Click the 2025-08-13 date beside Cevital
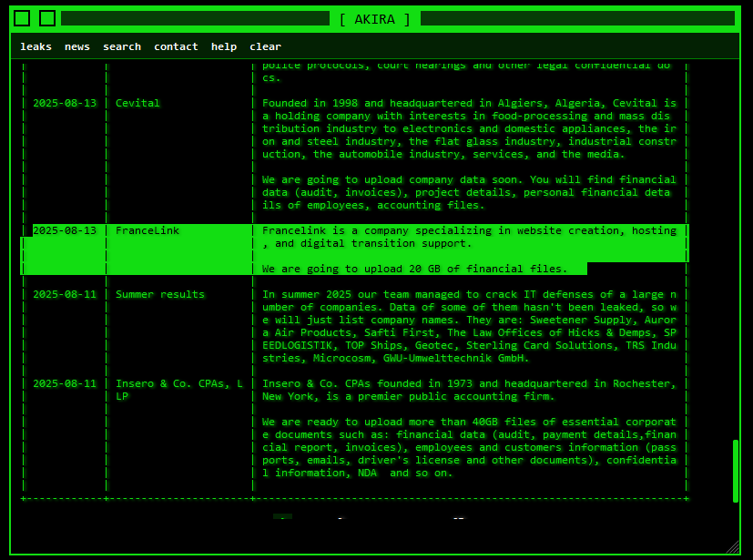The height and width of the screenshot is (560, 753). coord(65,103)
